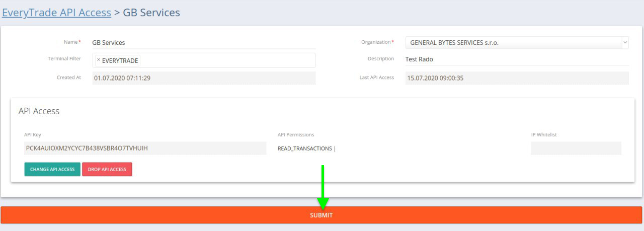
Task: Click the orange Submit button
Action: pos(321,215)
